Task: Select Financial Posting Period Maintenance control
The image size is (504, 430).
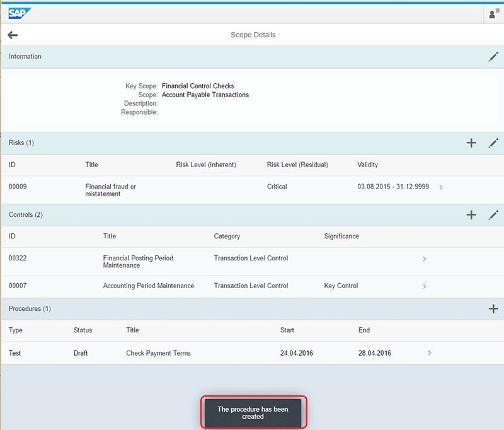Action: pyautogui.click(x=138, y=262)
